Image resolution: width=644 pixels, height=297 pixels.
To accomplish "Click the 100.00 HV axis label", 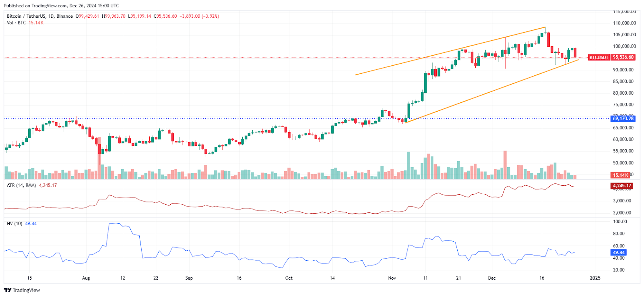I will coord(620,222).
